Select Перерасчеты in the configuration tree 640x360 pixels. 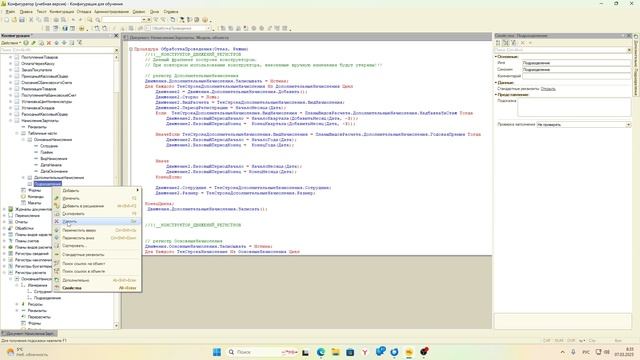40,317
